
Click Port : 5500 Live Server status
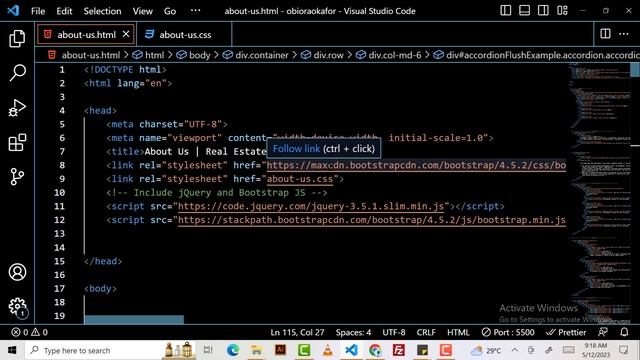tap(508, 332)
